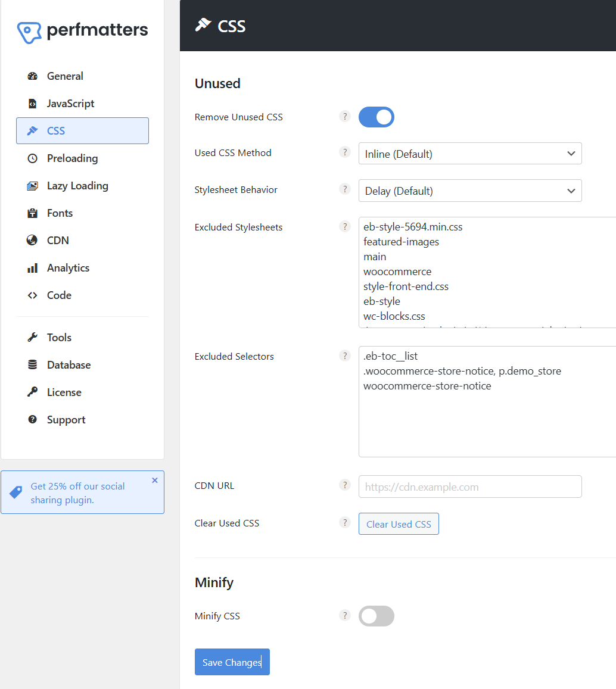This screenshot has height=689, width=616.
Task: Click the Code angle brackets icon
Action: pyautogui.click(x=33, y=295)
